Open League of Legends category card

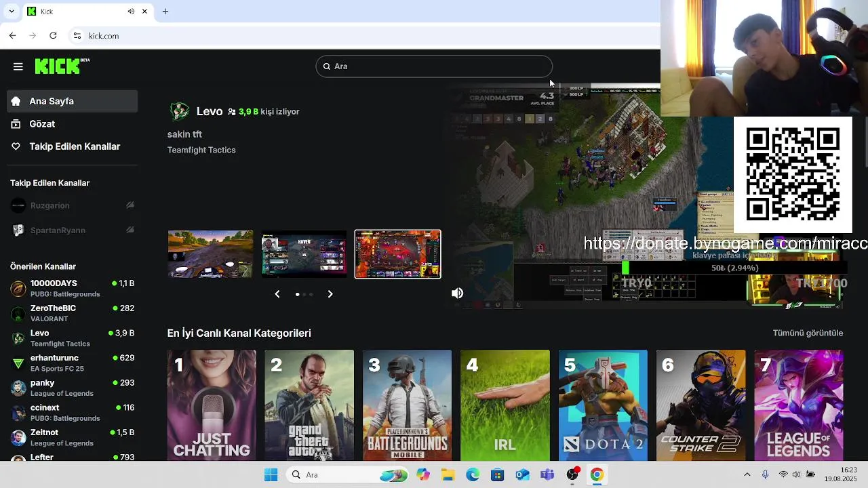tap(799, 405)
